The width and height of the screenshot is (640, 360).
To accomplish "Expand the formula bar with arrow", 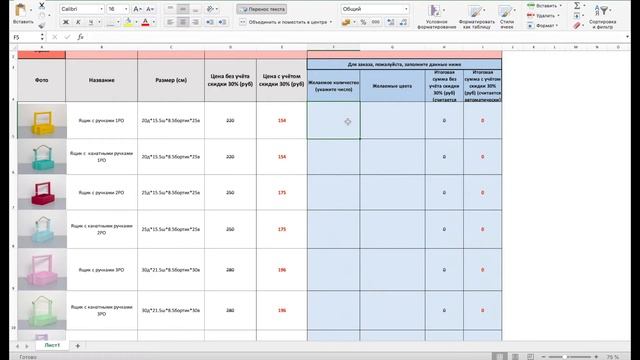I will tap(627, 37).
